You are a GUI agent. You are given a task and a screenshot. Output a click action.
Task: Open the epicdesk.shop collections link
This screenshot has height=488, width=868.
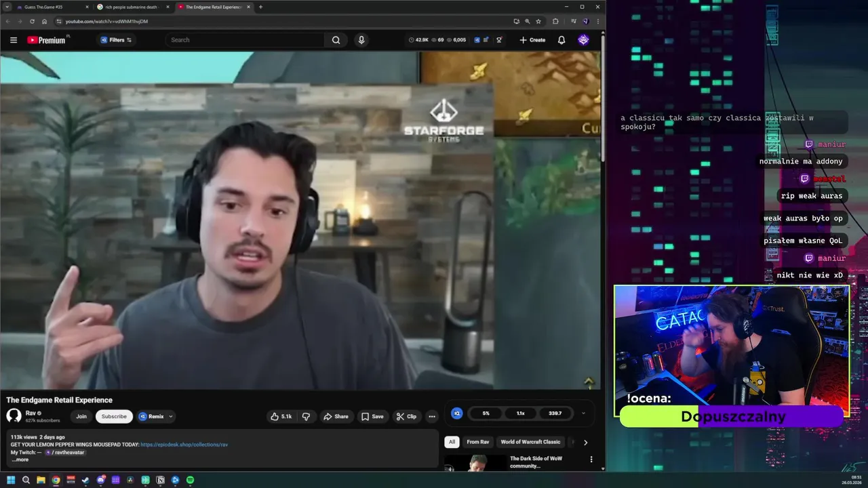(x=184, y=445)
